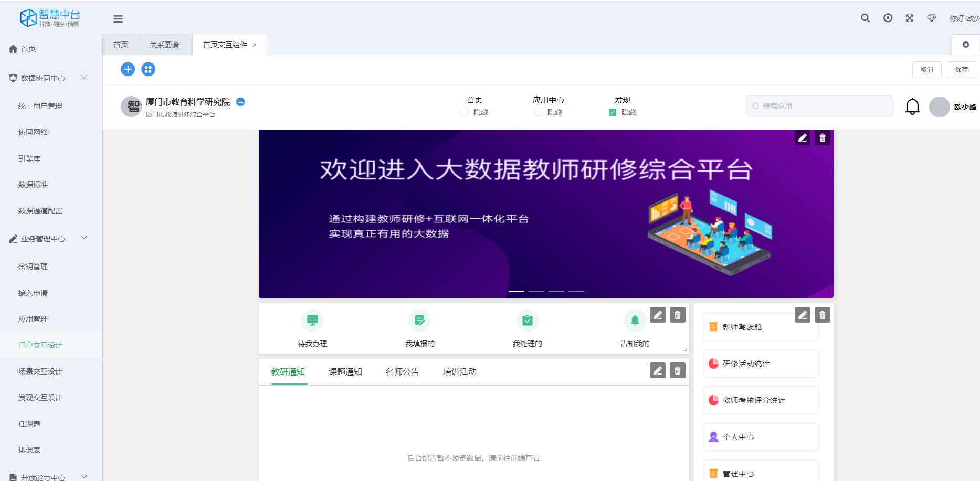The width and height of the screenshot is (980, 481).
Task: Enable the 隐藏 checkbox under 应用中心
Action: click(x=538, y=112)
